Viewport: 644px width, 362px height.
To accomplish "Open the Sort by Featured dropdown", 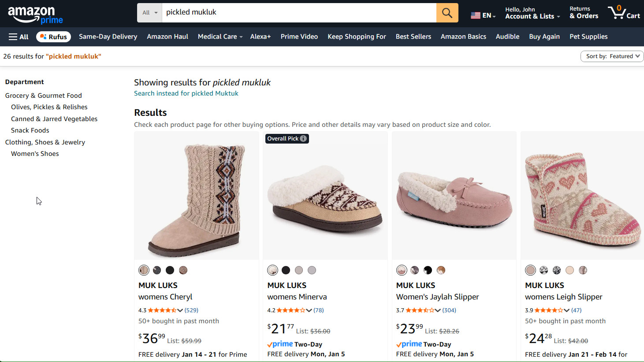I will (612, 56).
